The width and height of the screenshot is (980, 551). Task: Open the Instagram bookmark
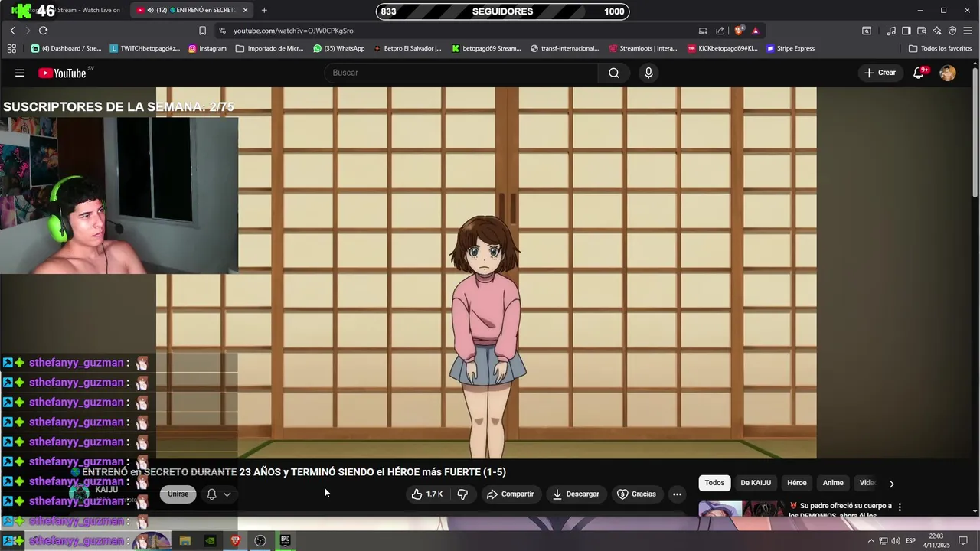(207, 48)
